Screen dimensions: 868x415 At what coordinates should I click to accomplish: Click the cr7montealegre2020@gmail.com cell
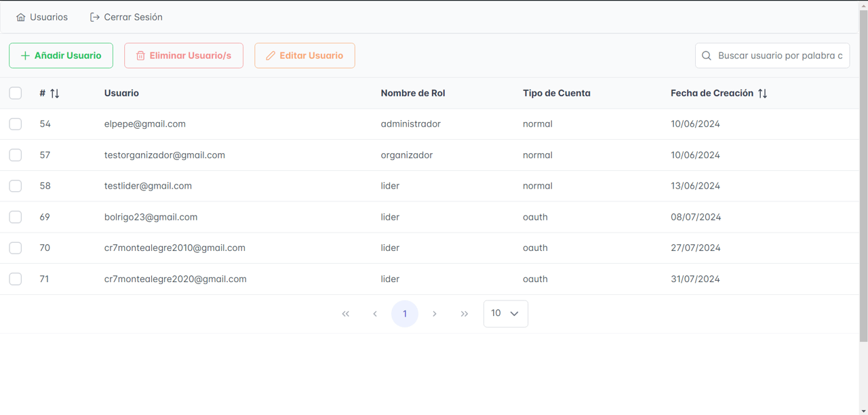coord(176,279)
